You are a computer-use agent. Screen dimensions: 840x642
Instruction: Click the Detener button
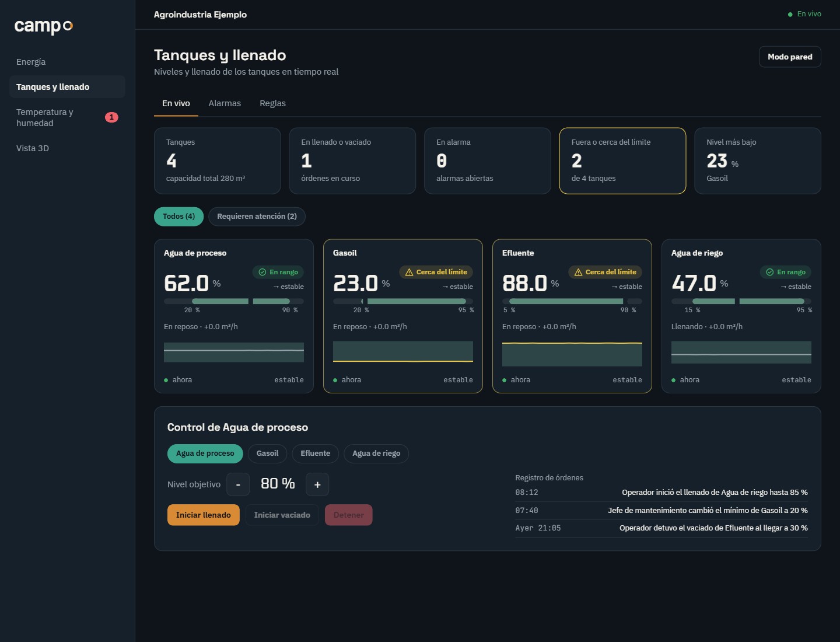click(349, 515)
